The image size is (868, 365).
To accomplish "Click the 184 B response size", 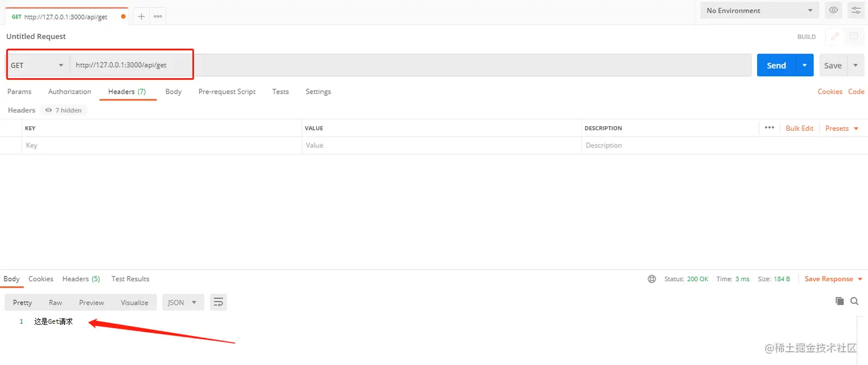I will pos(781,279).
